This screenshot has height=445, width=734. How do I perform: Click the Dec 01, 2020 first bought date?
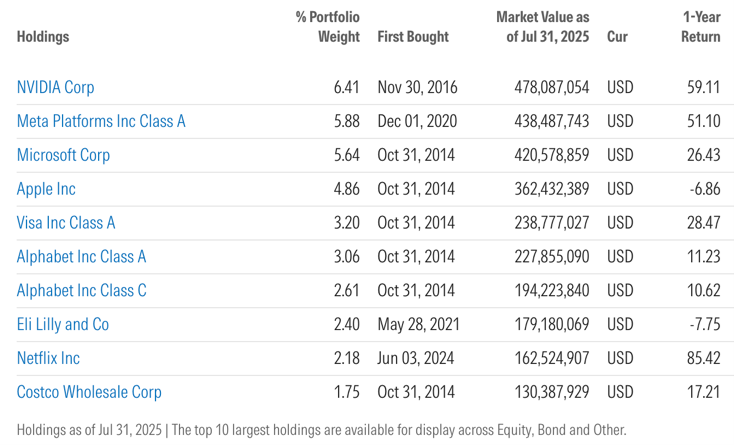(x=417, y=121)
